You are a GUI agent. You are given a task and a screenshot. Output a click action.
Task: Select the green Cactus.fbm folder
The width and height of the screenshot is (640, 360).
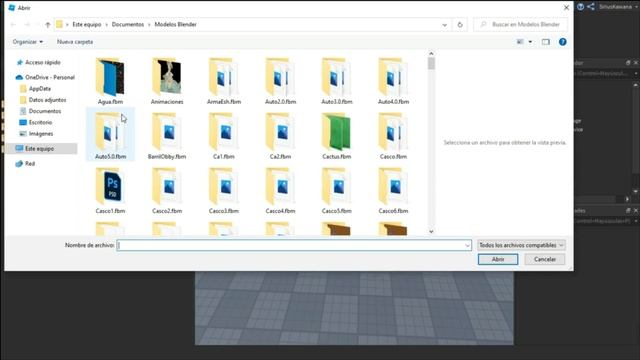337,136
